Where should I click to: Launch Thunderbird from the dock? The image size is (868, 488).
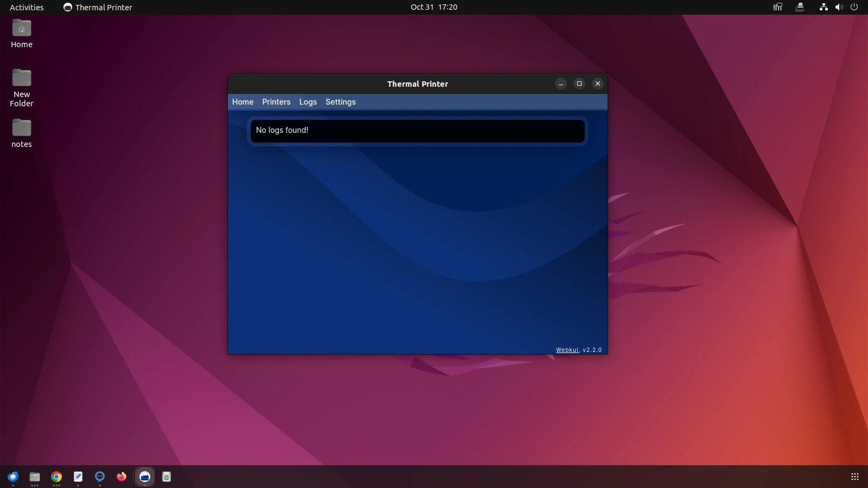13,477
